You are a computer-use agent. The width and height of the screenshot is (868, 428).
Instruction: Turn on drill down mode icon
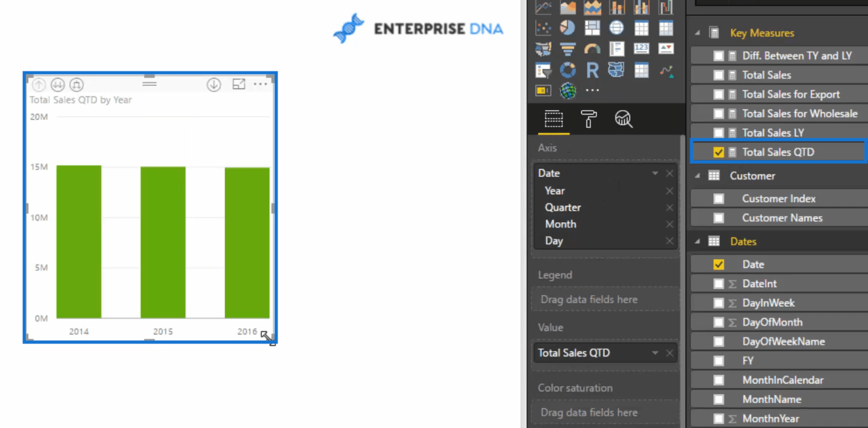[213, 85]
